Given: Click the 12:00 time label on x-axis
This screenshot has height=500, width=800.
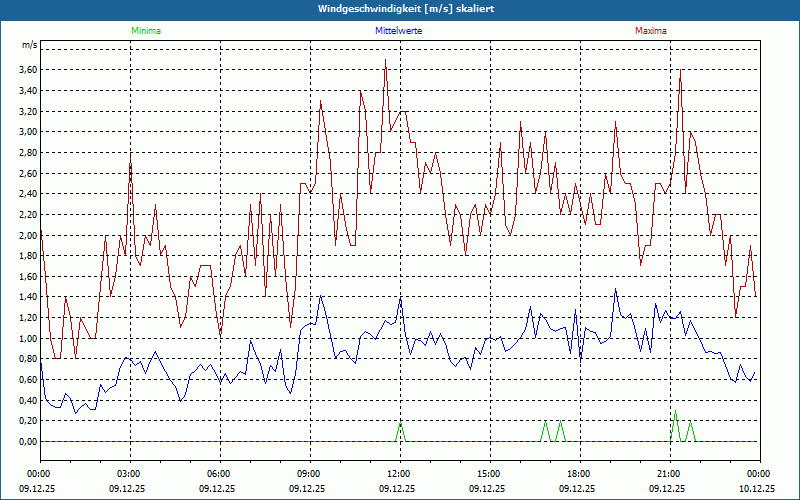Looking at the screenshot, I should coord(400,474).
